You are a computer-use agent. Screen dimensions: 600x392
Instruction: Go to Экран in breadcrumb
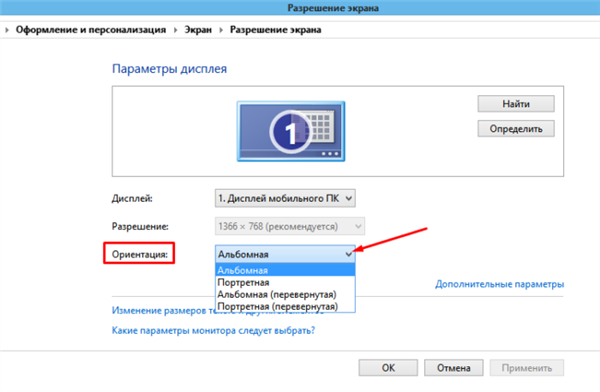[198, 30]
